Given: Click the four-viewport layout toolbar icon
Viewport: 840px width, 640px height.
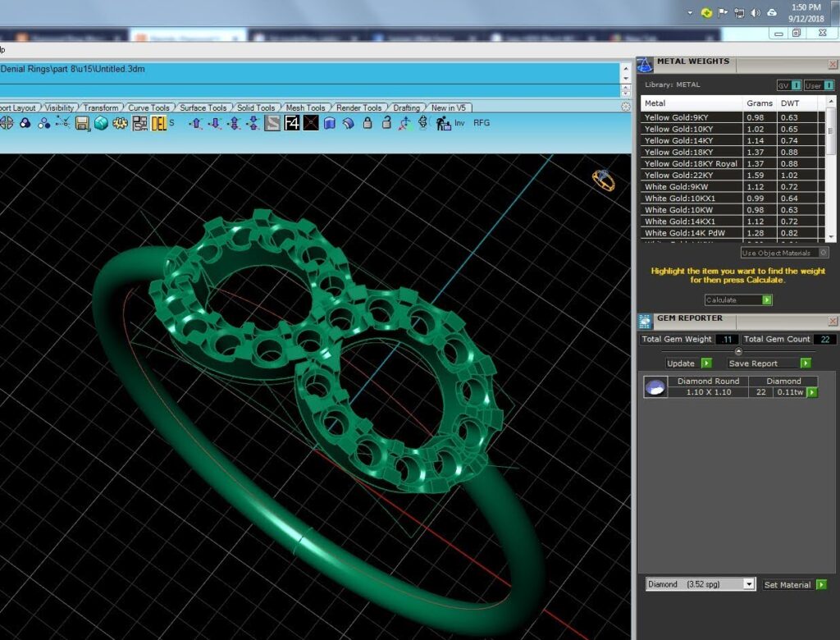Looking at the screenshot, I should click(7, 123).
